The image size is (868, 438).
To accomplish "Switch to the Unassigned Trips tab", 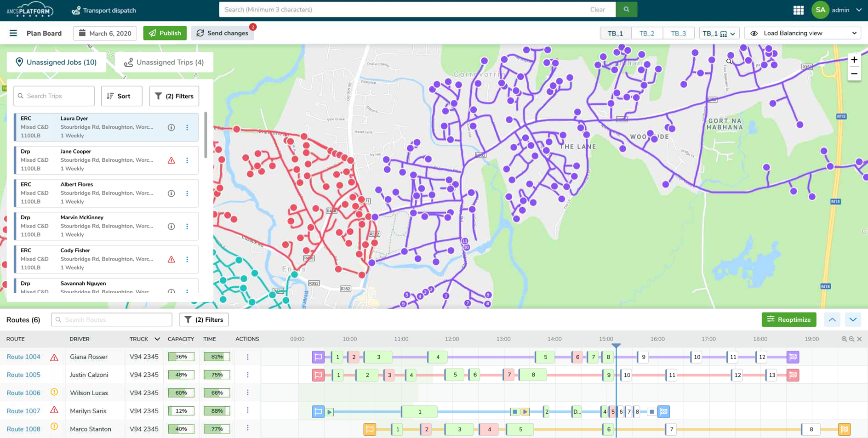I will pyautogui.click(x=164, y=62).
